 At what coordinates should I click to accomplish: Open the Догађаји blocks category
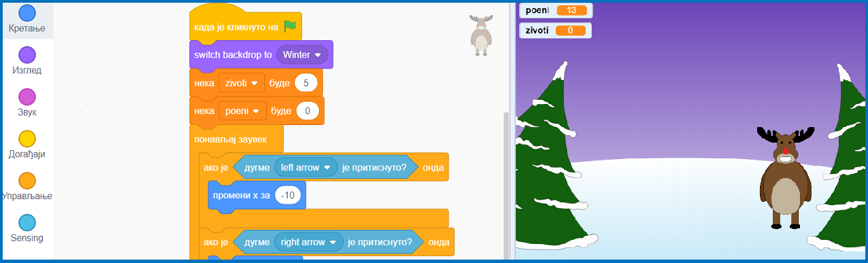click(x=27, y=145)
